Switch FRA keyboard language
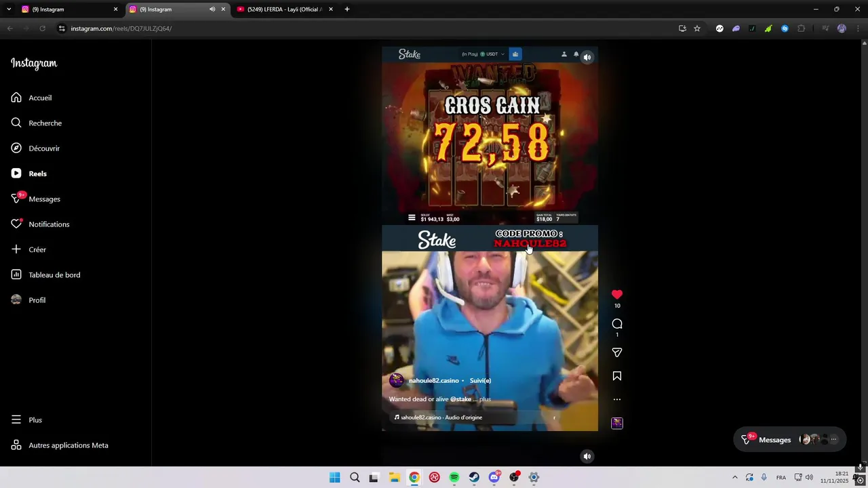 point(781,477)
